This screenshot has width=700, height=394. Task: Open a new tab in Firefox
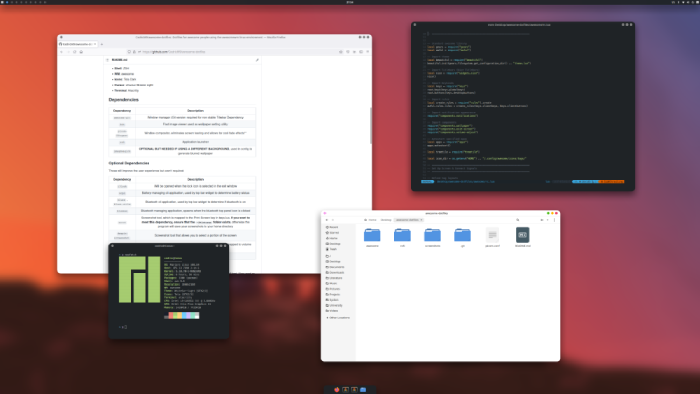102,44
